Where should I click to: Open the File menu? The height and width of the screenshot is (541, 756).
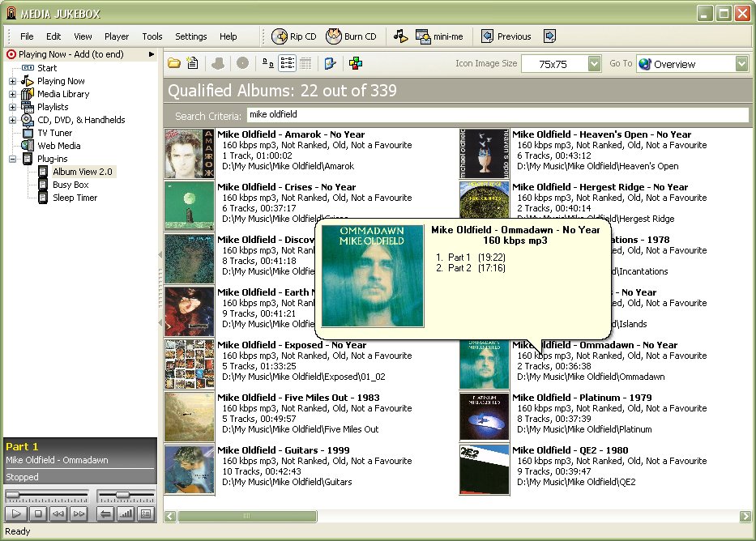(27, 36)
